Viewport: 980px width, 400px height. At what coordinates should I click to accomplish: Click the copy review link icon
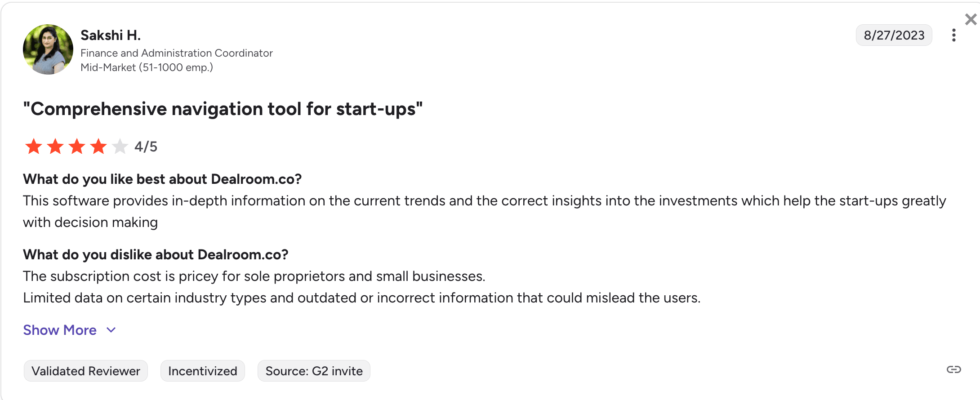(954, 370)
